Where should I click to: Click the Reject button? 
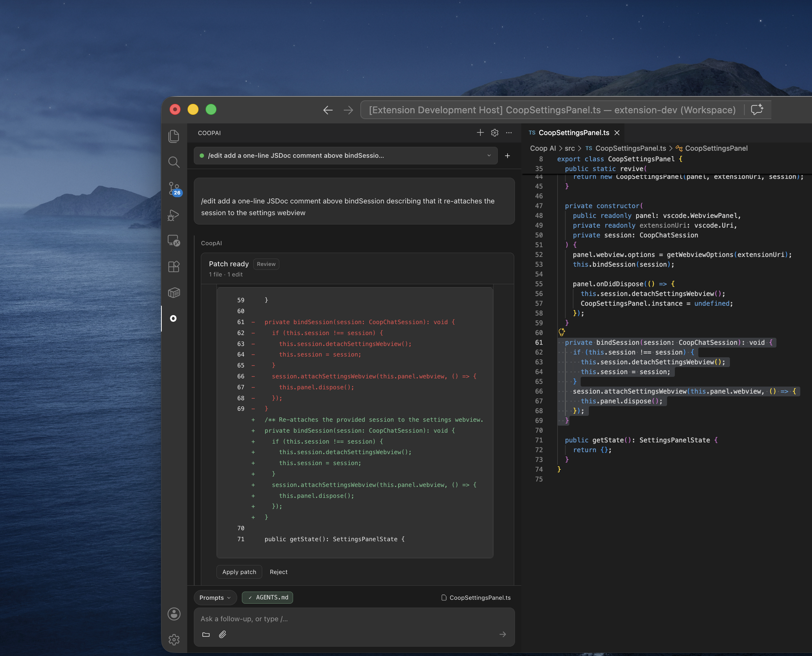(279, 572)
